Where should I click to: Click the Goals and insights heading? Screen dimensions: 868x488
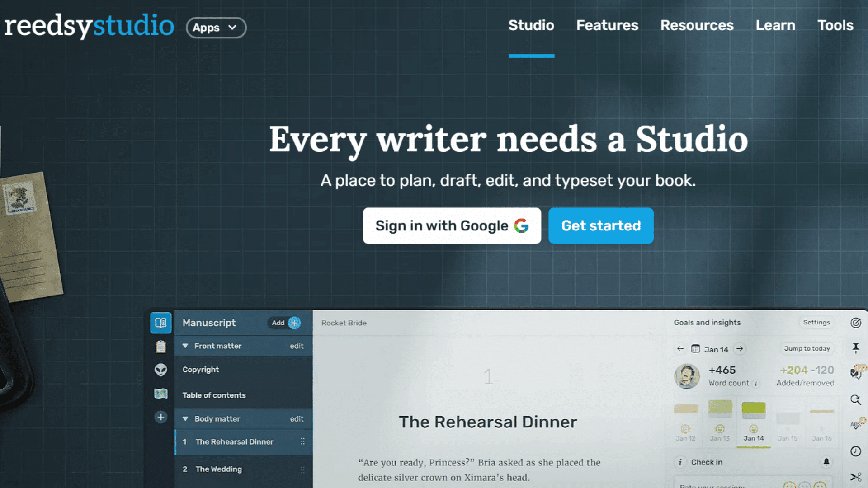point(707,322)
